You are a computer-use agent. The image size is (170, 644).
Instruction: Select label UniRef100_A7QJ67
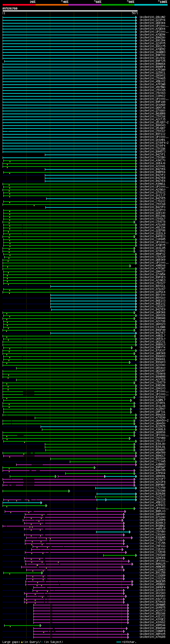152,289
